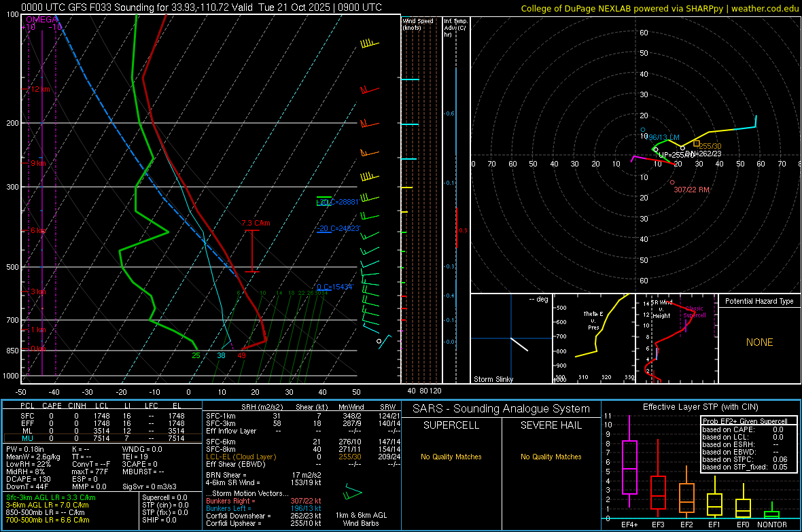The height and width of the screenshot is (532, 802).
Task: Click the Wind Speed (knots) panel header
Action: tap(418, 24)
